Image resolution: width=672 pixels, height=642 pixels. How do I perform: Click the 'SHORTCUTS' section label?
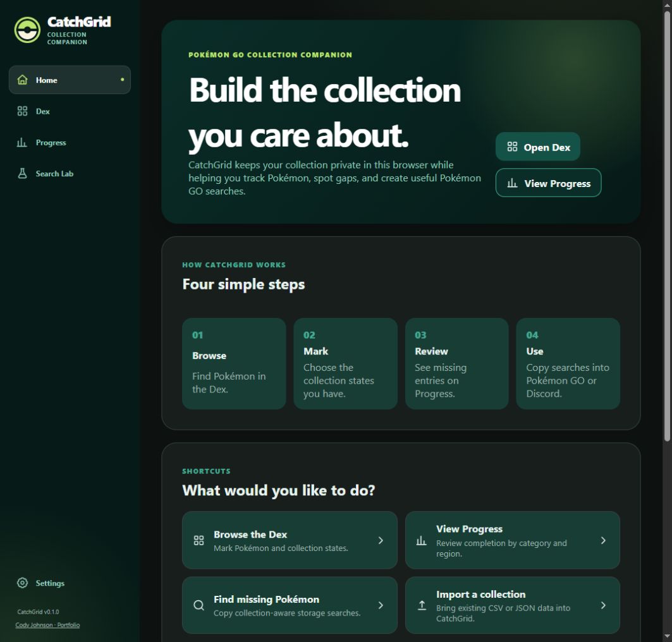point(207,471)
